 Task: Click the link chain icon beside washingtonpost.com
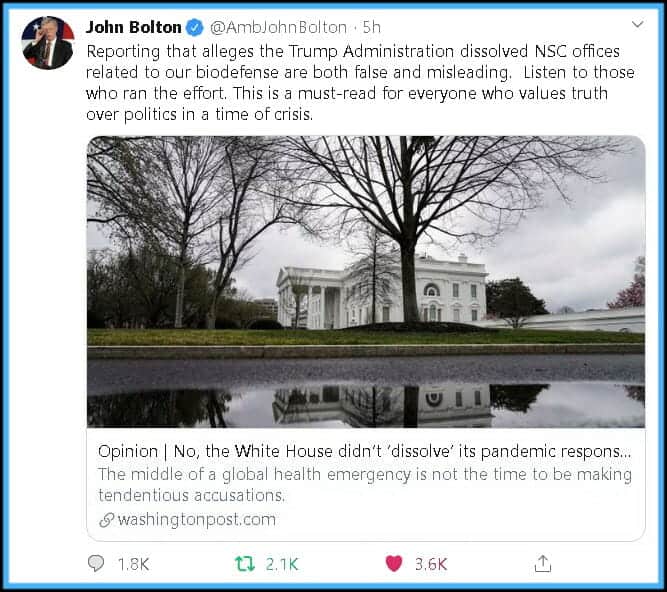106,520
